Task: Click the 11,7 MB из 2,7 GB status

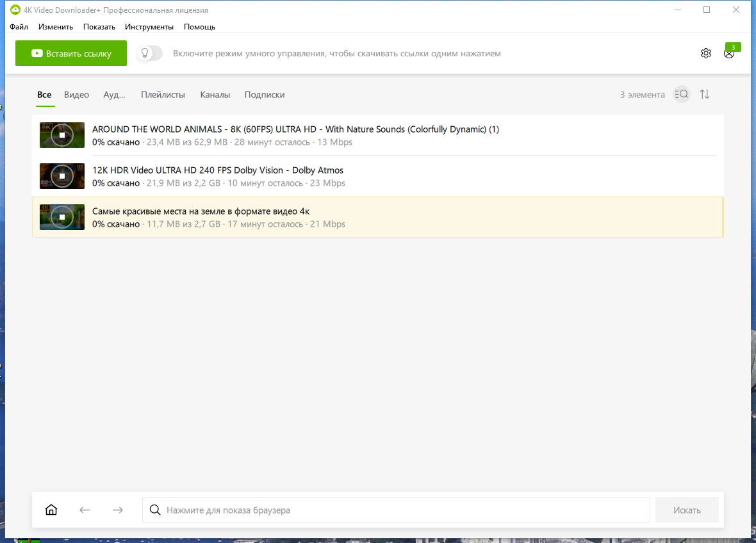Action: [184, 224]
